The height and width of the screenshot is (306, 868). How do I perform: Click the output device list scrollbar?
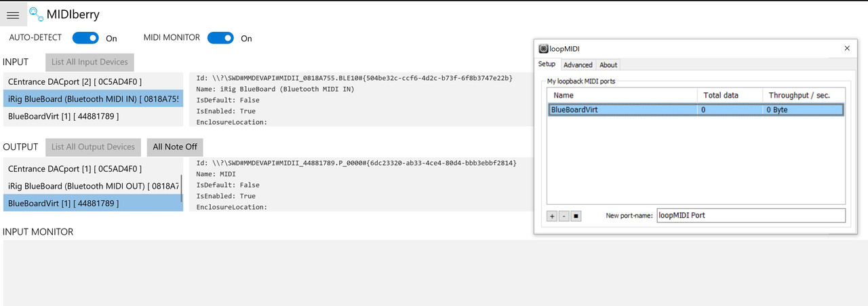coord(182,188)
